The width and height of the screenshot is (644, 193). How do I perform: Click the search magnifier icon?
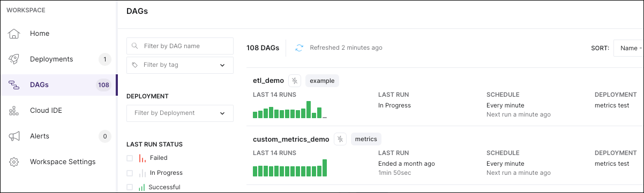pos(135,46)
